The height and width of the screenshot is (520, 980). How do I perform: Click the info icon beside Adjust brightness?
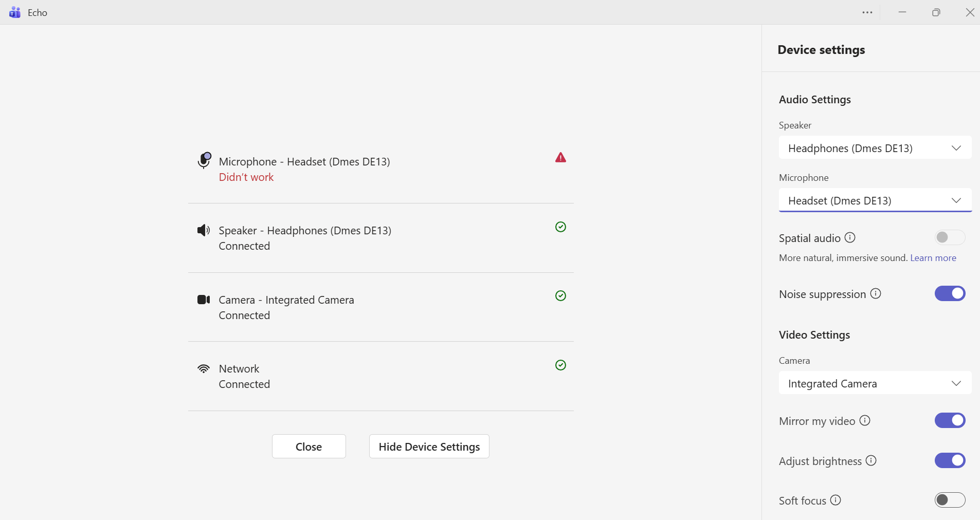(x=871, y=460)
